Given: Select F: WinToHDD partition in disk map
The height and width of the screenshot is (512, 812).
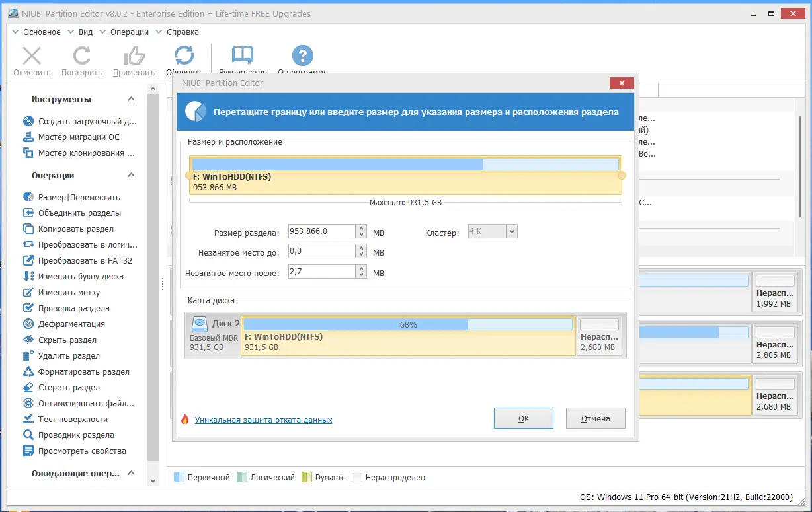Looking at the screenshot, I should coord(408,336).
